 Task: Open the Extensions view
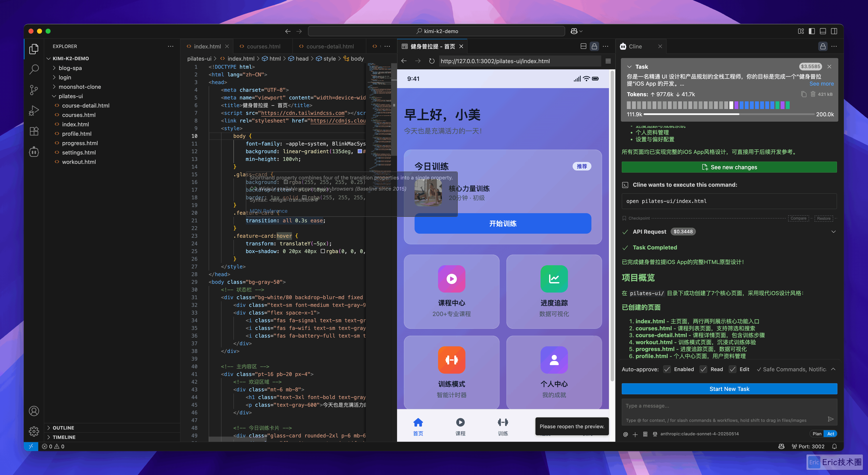[x=34, y=131]
